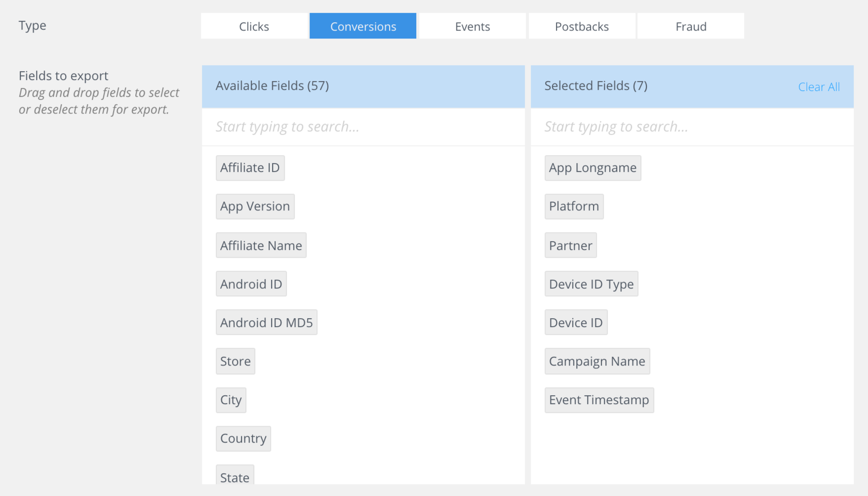Select the Event Timestamp field
The image size is (868, 496).
(599, 400)
